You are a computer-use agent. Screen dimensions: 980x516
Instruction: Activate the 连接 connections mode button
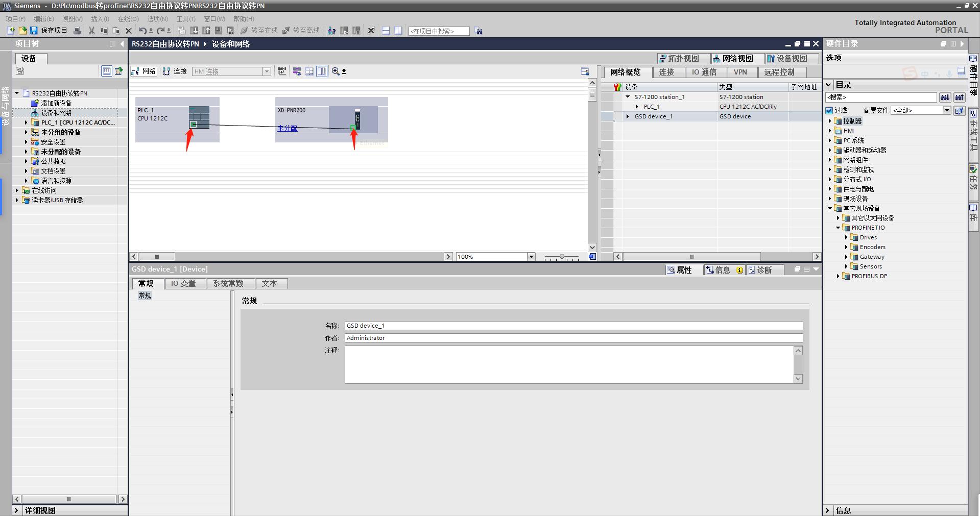pyautogui.click(x=175, y=71)
